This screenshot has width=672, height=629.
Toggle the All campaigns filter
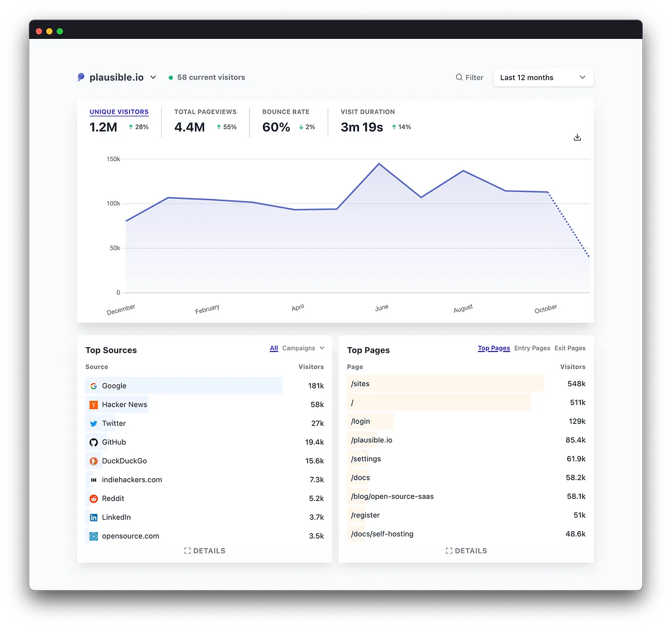coord(274,348)
